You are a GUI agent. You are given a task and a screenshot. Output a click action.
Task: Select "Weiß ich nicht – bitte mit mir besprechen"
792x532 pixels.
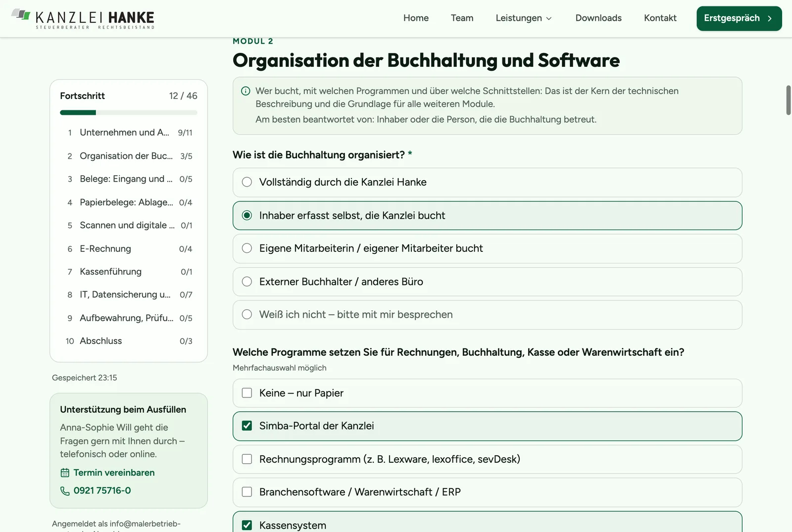(x=488, y=315)
